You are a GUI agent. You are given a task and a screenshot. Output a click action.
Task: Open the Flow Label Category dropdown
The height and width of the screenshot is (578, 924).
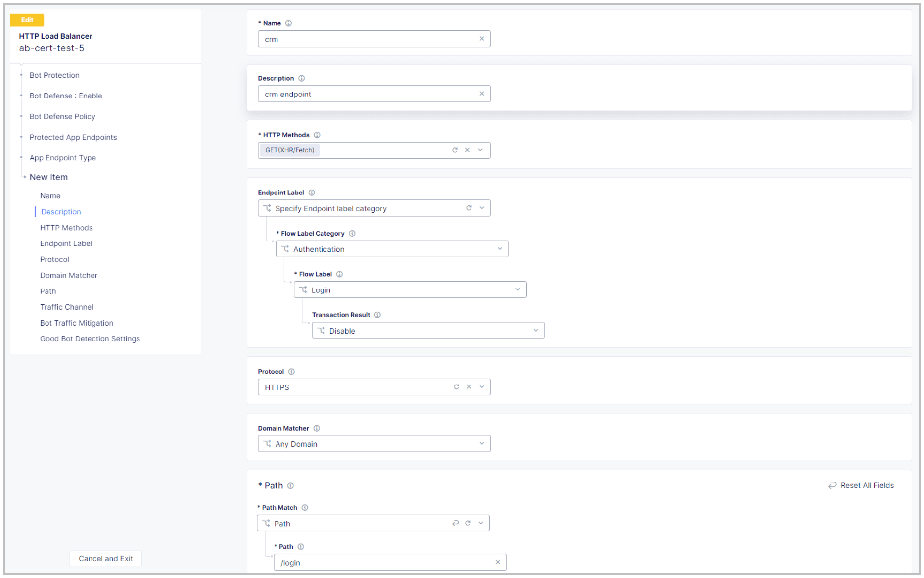tap(501, 249)
